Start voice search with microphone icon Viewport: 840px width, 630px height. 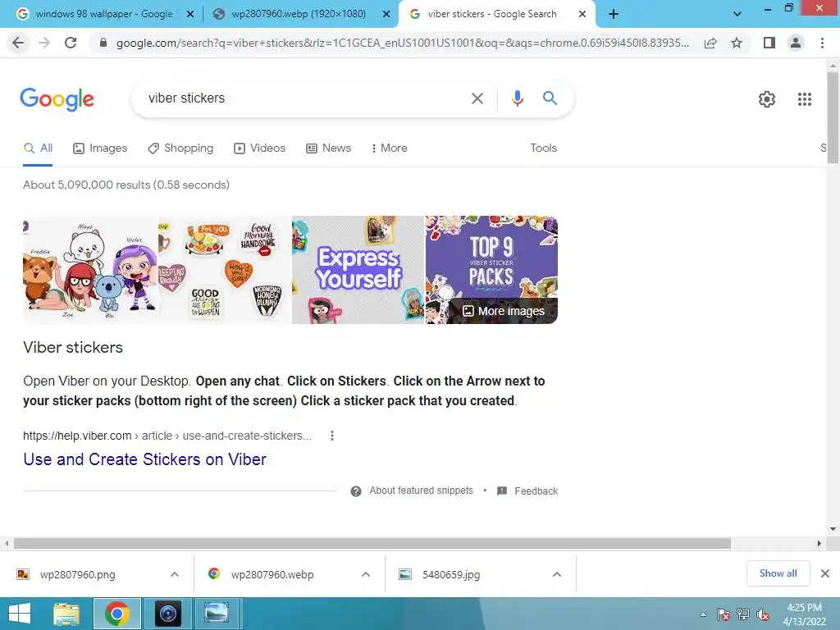pyautogui.click(x=517, y=98)
